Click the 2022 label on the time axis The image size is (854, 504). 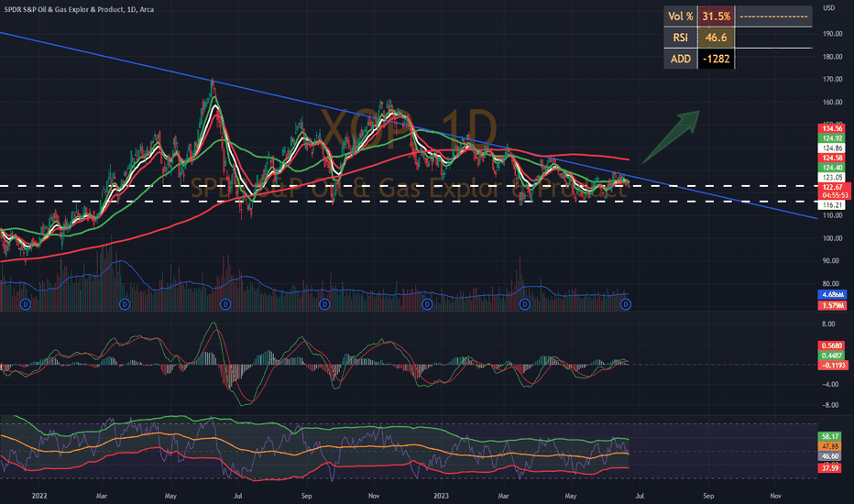(39, 496)
